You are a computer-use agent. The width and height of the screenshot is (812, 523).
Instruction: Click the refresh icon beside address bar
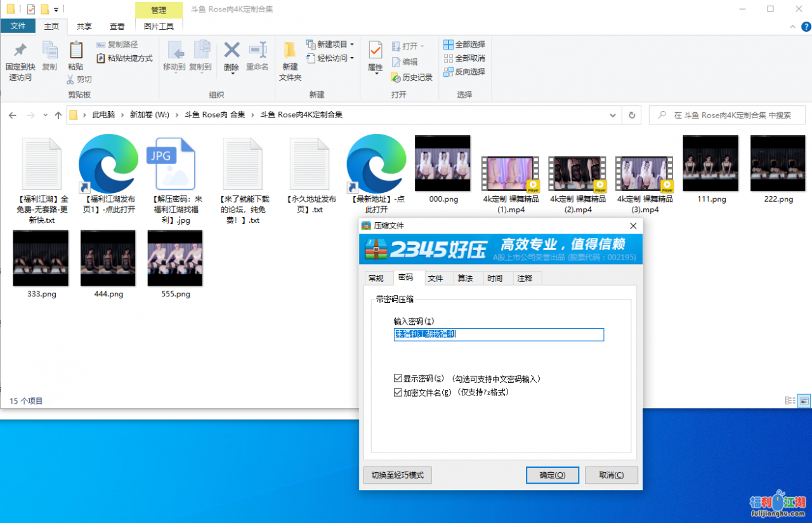coord(631,115)
